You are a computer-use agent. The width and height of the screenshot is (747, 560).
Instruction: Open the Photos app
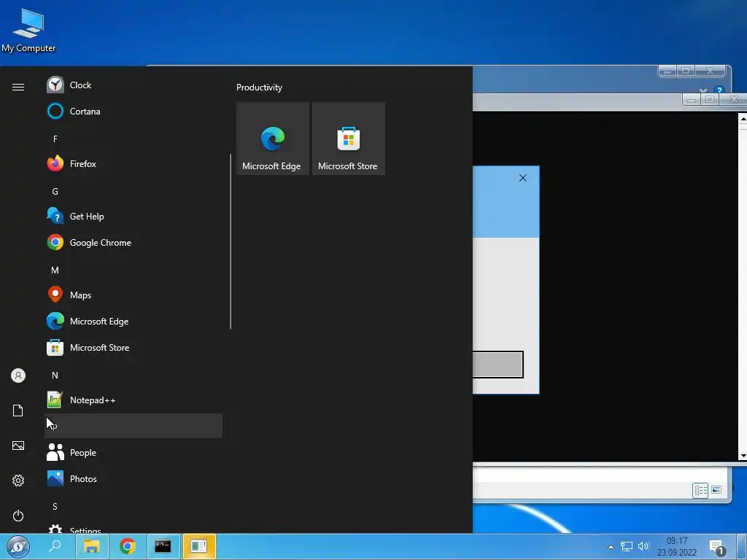(133, 478)
